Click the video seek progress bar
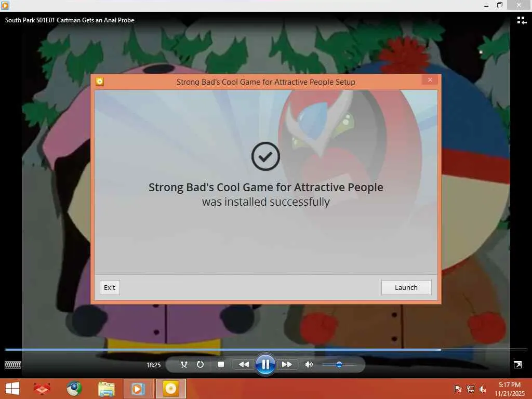 [x=266, y=350]
